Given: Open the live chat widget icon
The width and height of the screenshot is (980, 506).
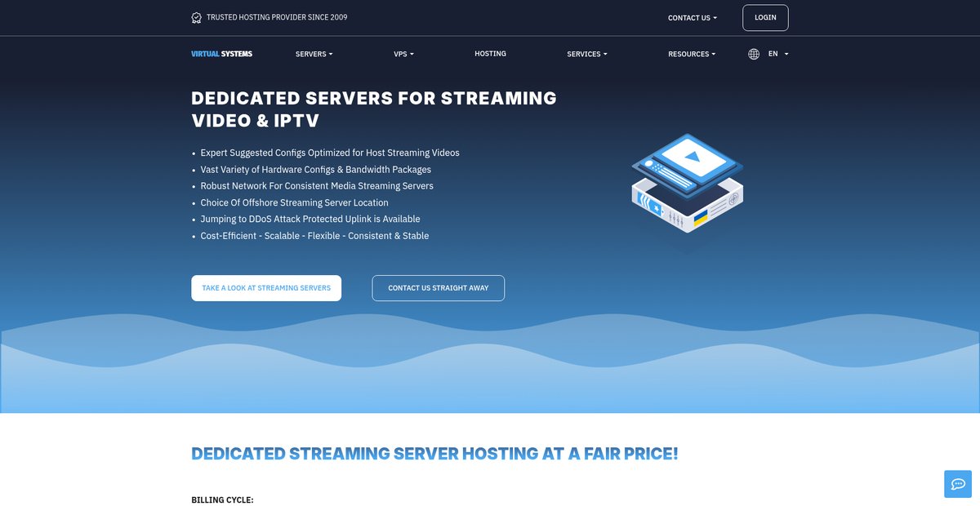Looking at the screenshot, I should (x=958, y=484).
